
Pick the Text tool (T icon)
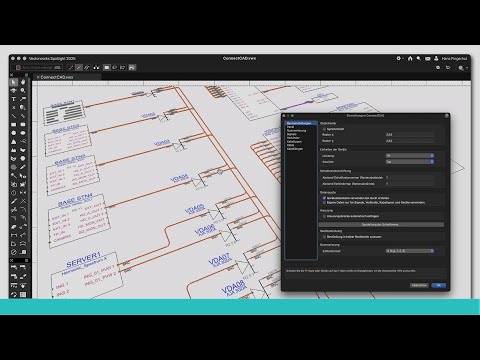pos(14,99)
